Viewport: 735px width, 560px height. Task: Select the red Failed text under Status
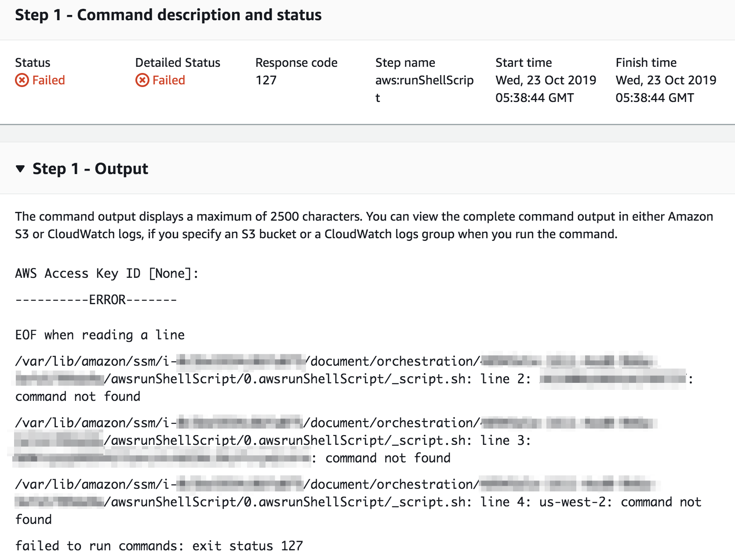48,80
